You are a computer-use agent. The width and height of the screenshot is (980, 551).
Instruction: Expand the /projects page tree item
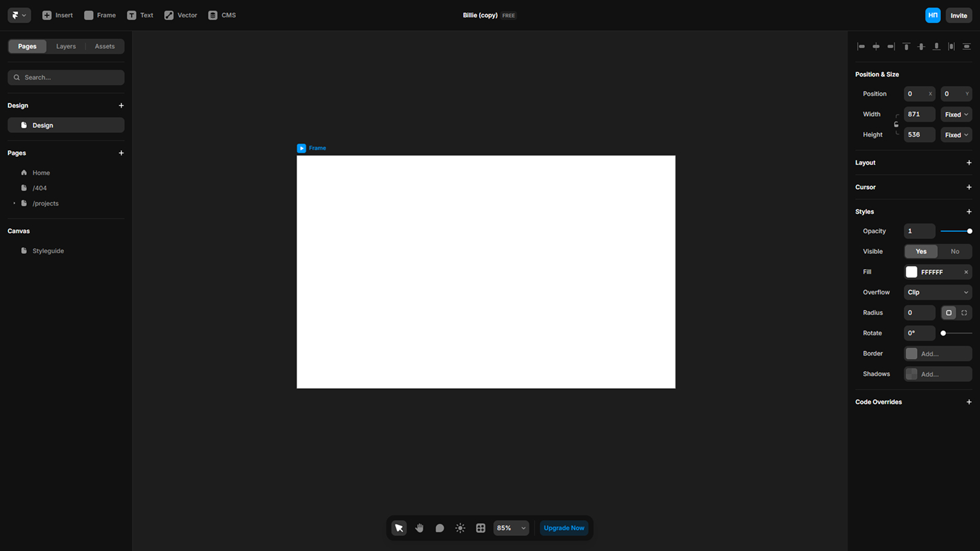tap(14, 203)
